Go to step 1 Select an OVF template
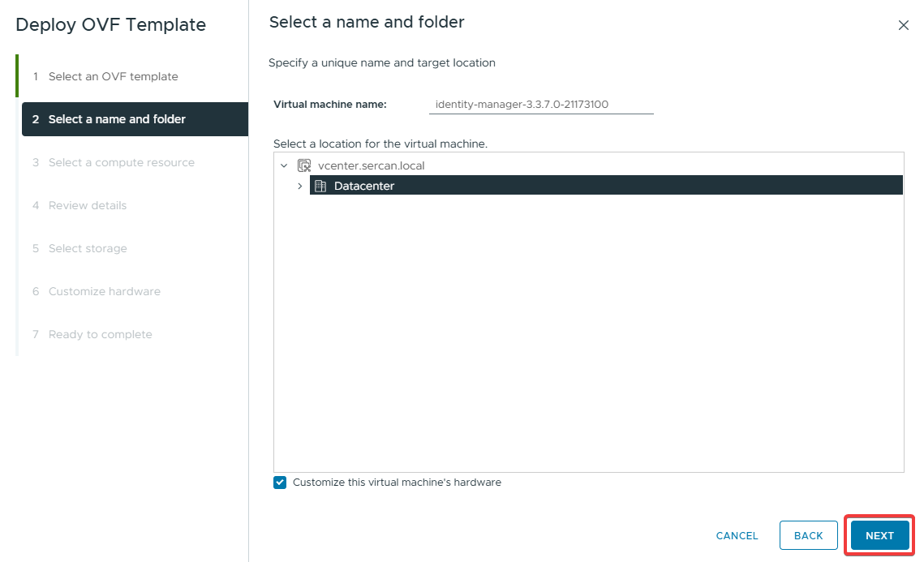 point(113,76)
